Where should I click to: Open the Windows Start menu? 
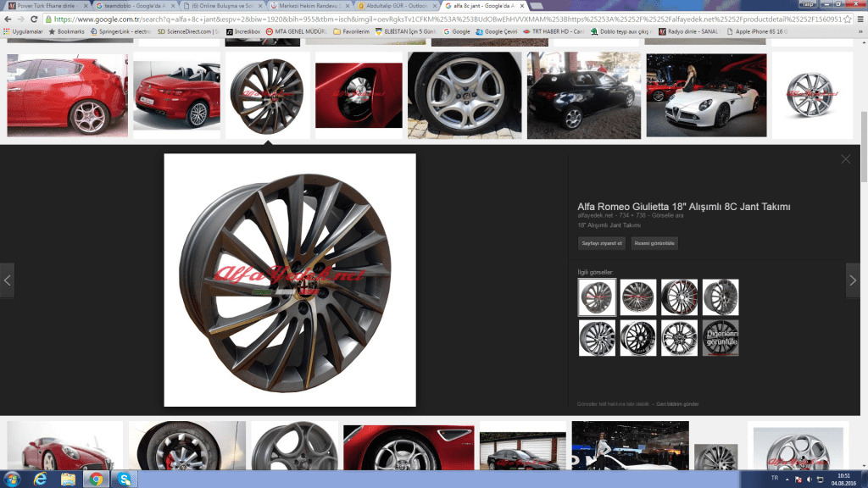(12, 480)
